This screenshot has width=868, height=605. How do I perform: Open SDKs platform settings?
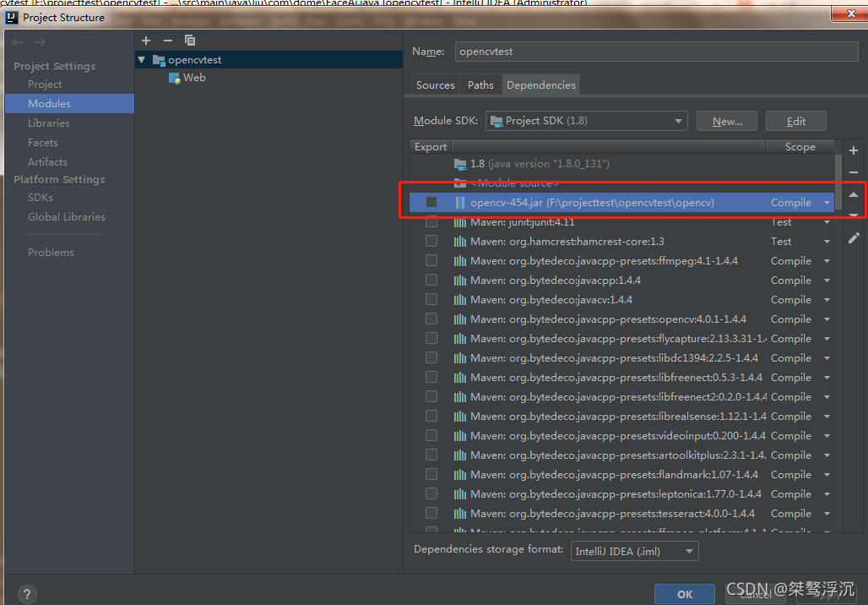tap(41, 197)
